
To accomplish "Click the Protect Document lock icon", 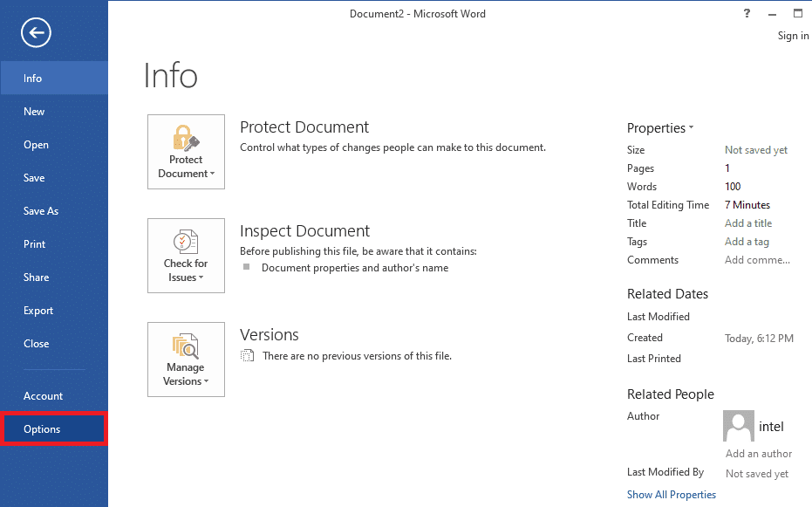I will pos(186,137).
